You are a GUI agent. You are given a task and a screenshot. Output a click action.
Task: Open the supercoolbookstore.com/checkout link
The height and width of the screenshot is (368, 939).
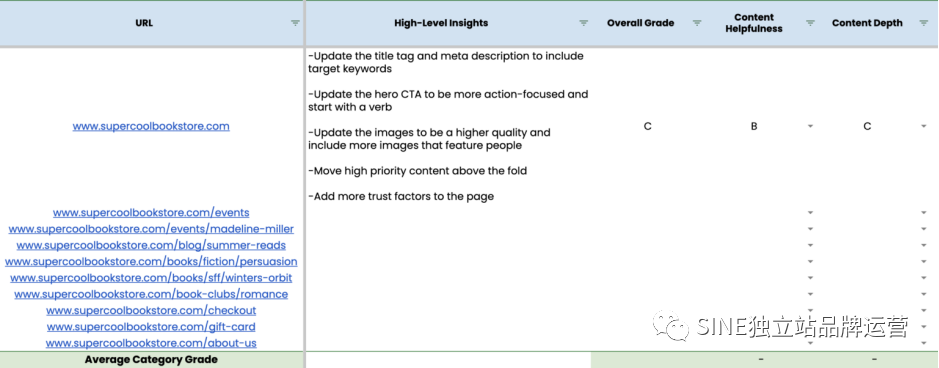[151, 311]
